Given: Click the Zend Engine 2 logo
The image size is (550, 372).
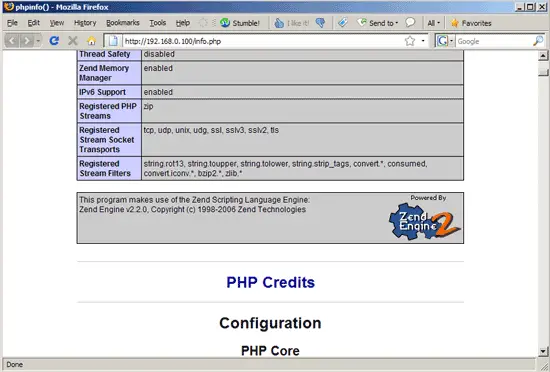Looking at the screenshot, I should point(425,222).
